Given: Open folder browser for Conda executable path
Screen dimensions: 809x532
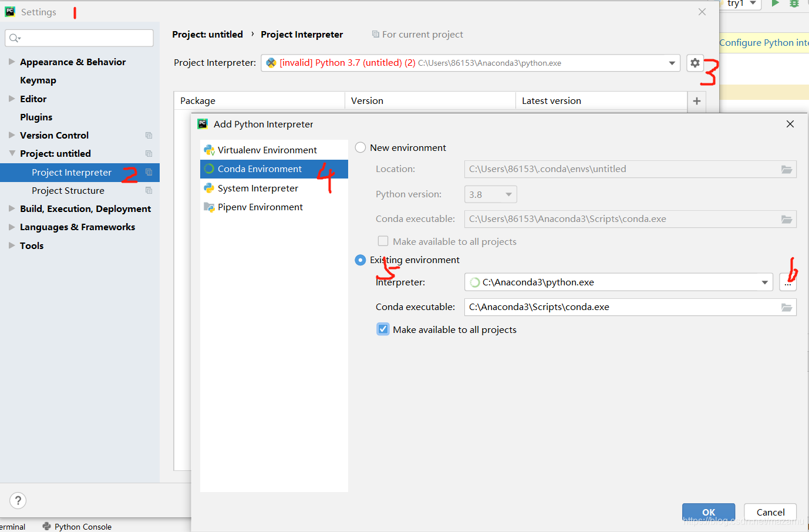Looking at the screenshot, I should tap(787, 307).
